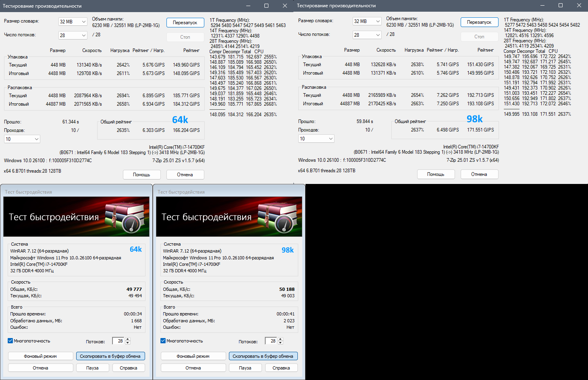Click Потоков input field in left WinRAR window

coord(118,341)
